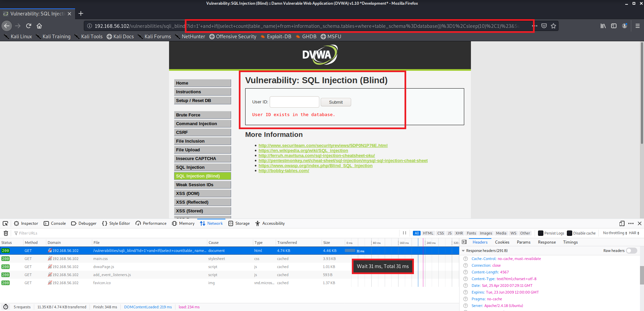Click the element picker icon in DevTools
Viewport: 644px width, 311px height.
(5, 223)
